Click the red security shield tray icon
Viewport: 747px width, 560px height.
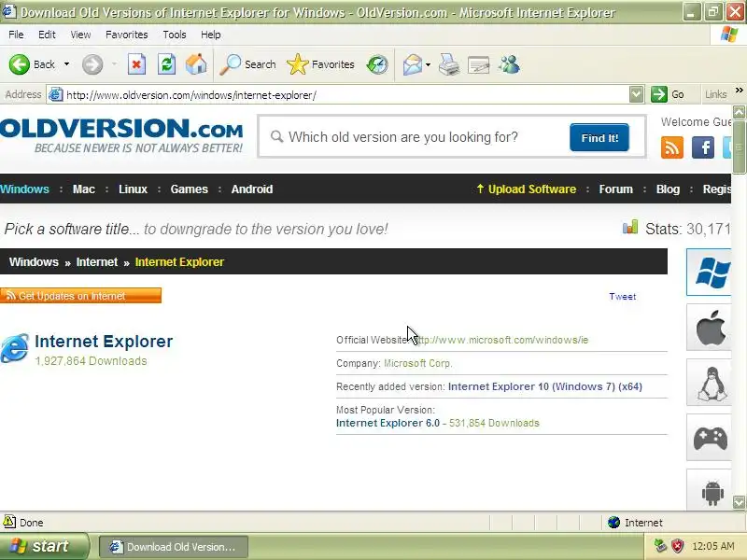[677, 546]
